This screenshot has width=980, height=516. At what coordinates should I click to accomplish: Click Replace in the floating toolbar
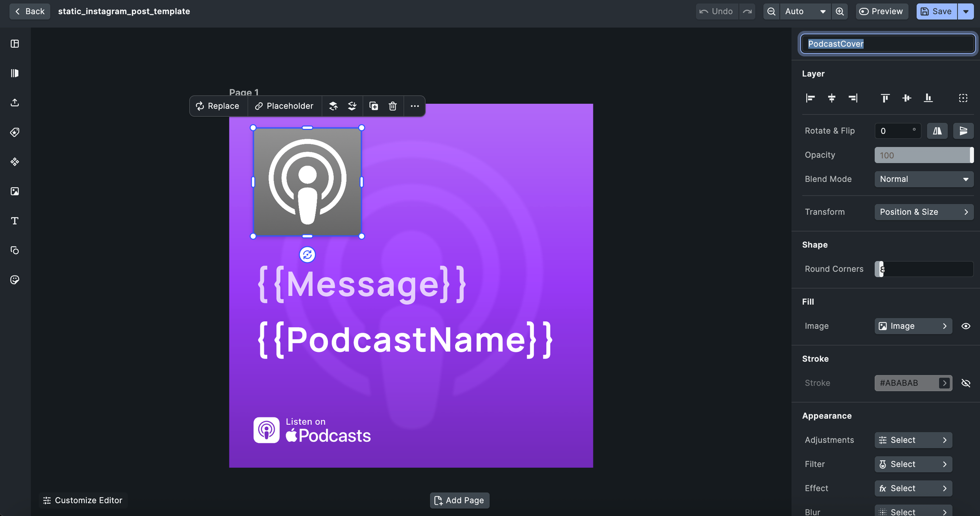pyautogui.click(x=218, y=106)
